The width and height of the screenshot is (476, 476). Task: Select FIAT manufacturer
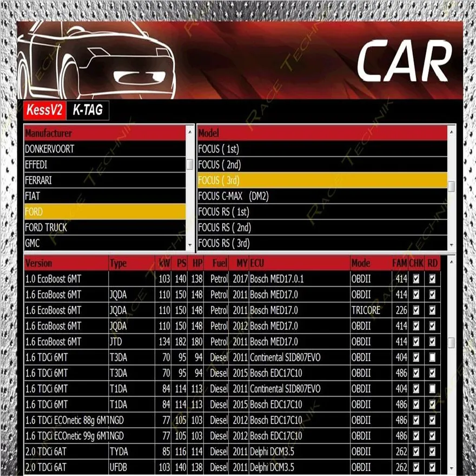click(105, 196)
